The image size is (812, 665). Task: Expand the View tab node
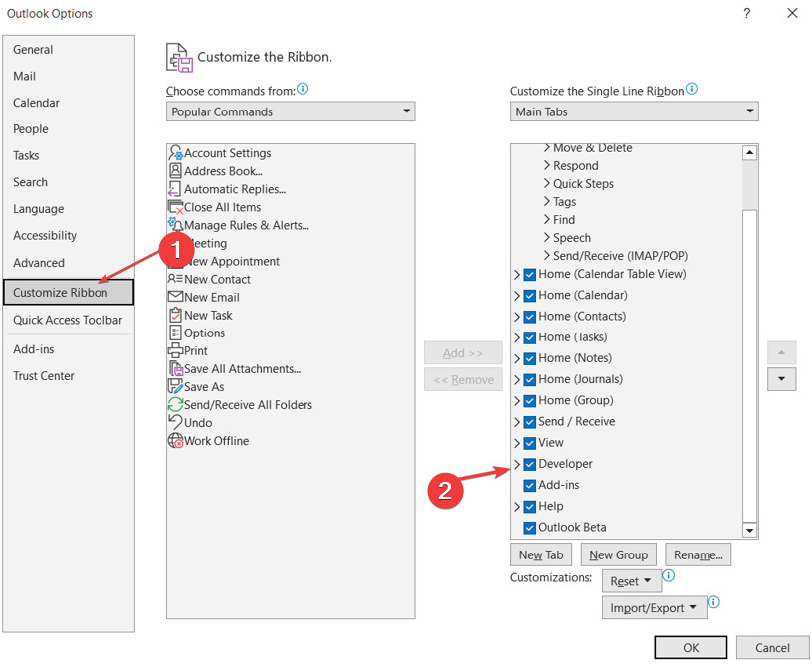pyautogui.click(x=516, y=443)
